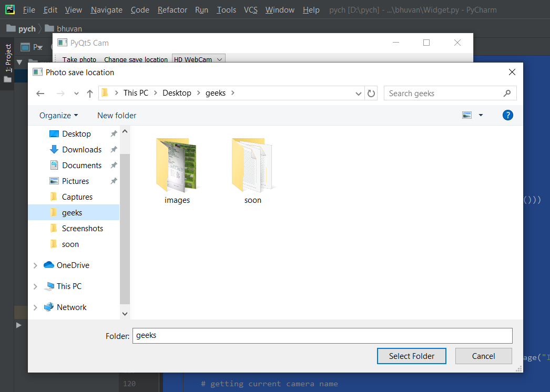The width and height of the screenshot is (550, 392).
Task: Go back with the back arrow
Action: click(40, 93)
